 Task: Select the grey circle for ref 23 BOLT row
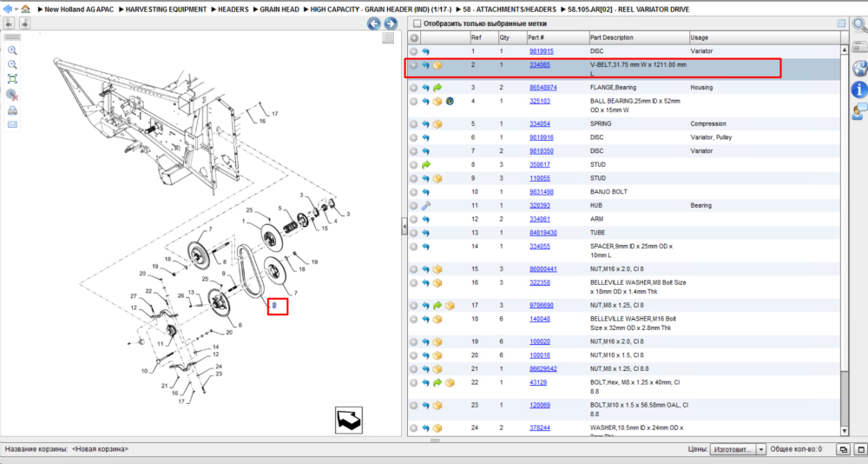(413, 406)
